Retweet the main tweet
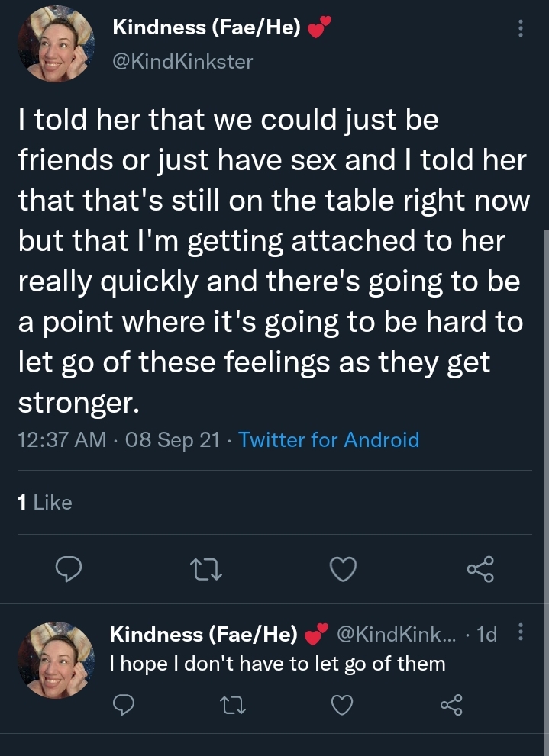Viewport: 549px width, 756px height. [x=205, y=569]
